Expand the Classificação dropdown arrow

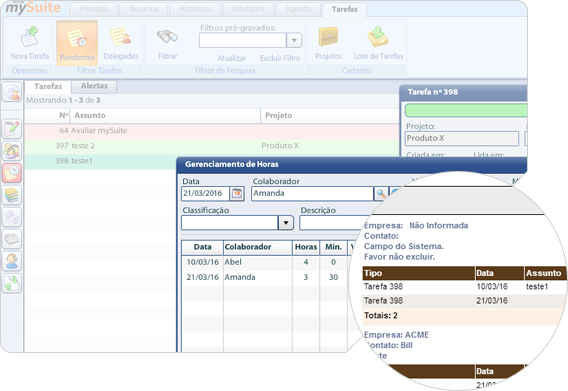click(286, 223)
